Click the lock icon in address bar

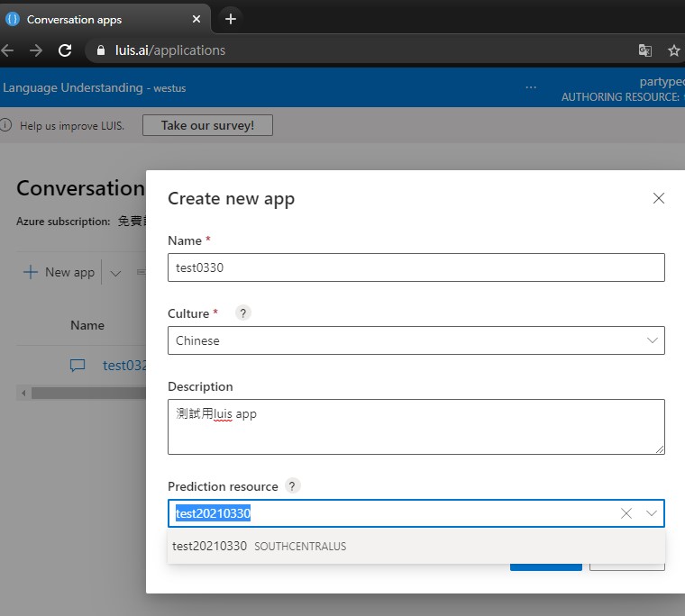101,50
